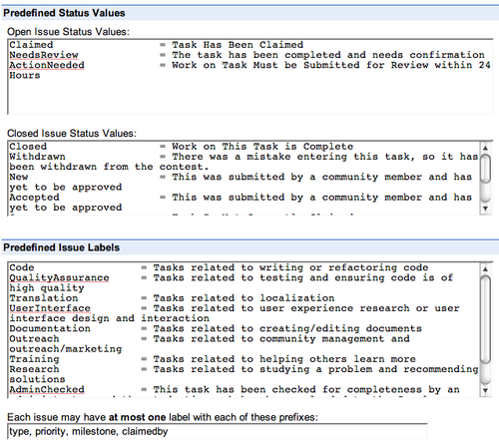Click 'Accepted' closed status entry

tap(34, 197)
